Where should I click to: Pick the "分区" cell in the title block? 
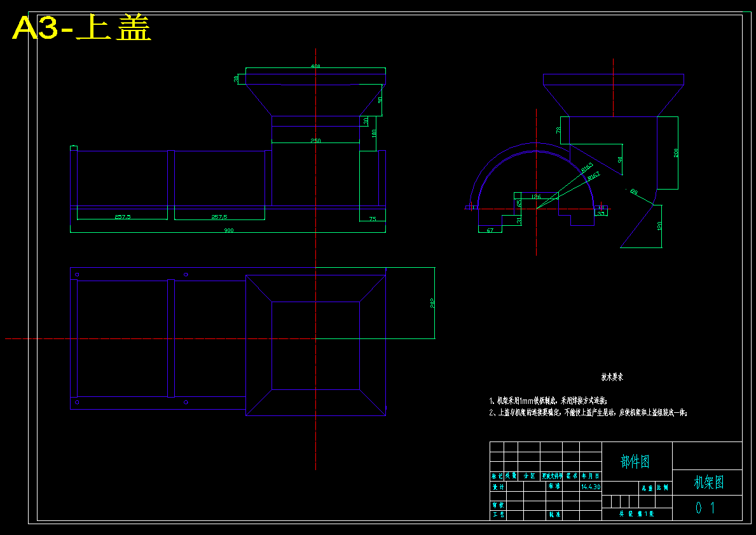(530, 476)
